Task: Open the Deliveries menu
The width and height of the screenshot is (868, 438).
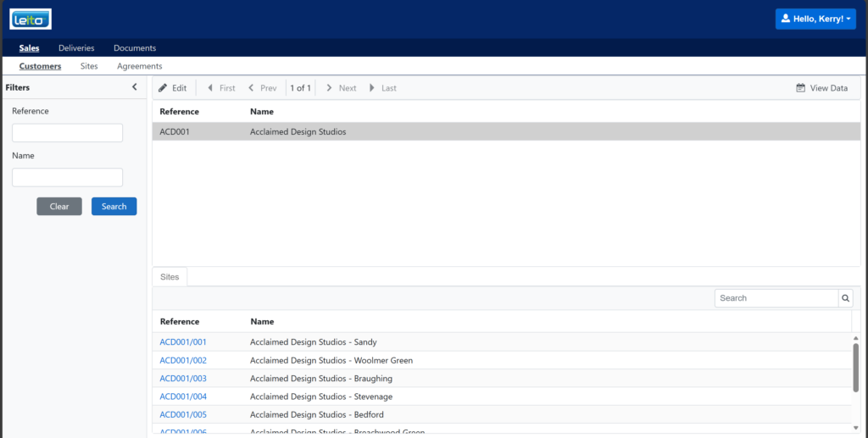Action: (x=76, y=48)
